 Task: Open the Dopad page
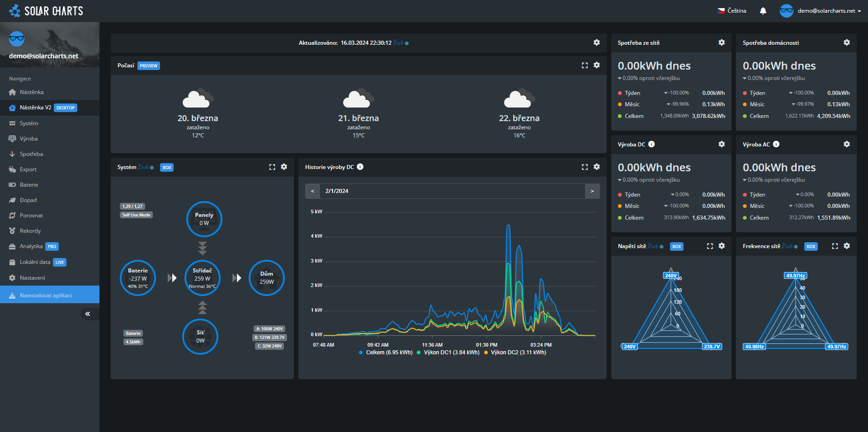(x=50, y=200)
